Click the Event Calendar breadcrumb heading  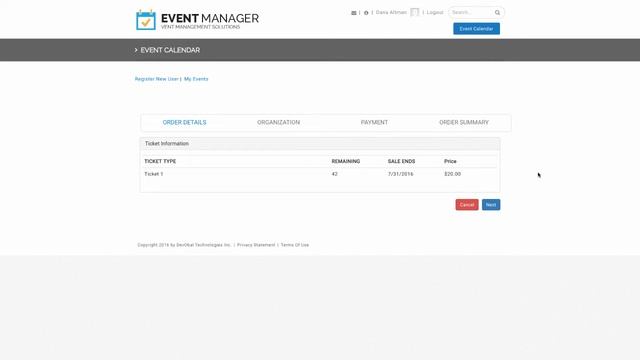(170, 50)
